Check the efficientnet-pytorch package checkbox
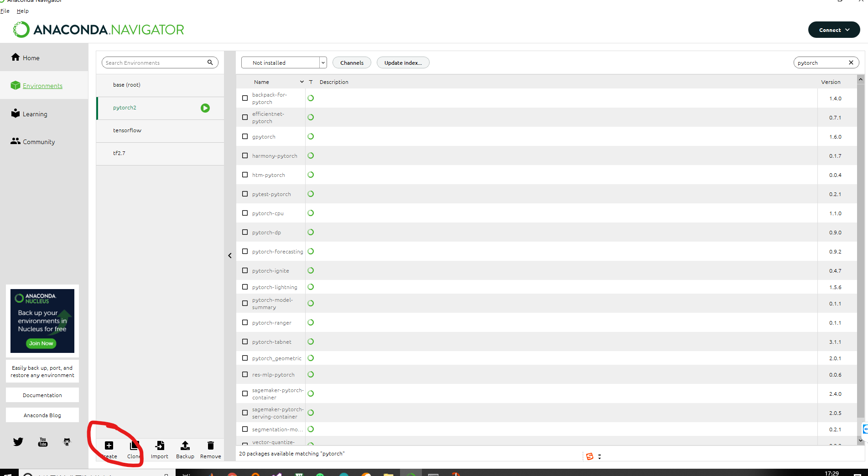 click(x=245, y=117)
